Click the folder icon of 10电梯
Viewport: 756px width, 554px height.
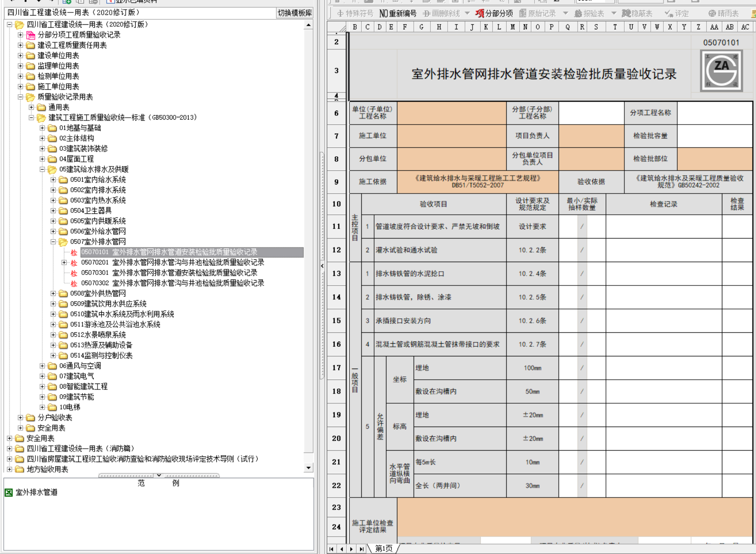(x=52, y=407)
